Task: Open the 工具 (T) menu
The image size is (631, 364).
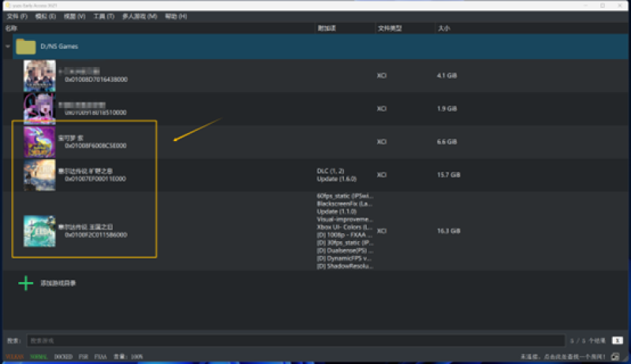Action: [103, 17]
